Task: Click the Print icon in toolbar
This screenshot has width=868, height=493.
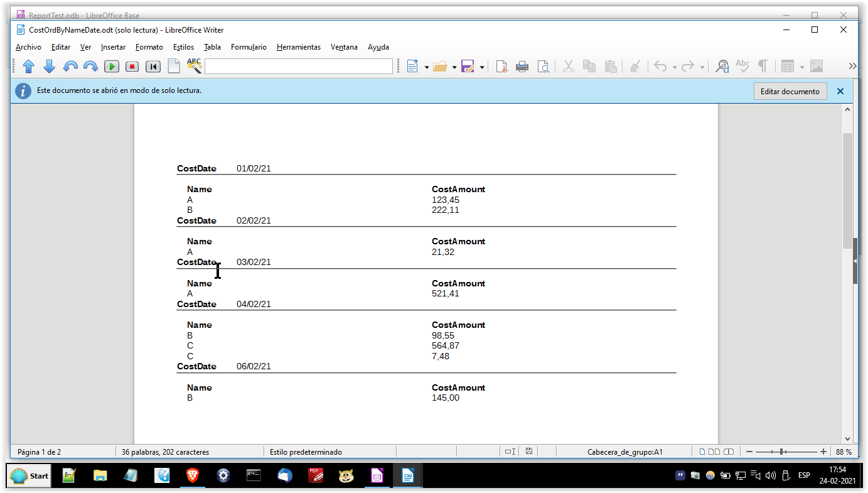Action: click(x=522, y=67)
